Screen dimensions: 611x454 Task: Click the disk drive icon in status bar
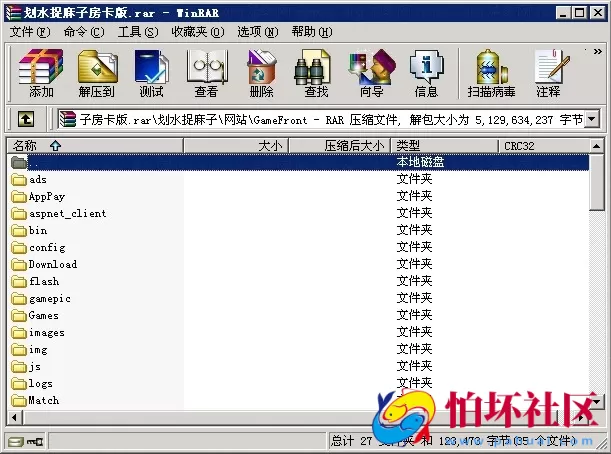(x=16, y=442)
